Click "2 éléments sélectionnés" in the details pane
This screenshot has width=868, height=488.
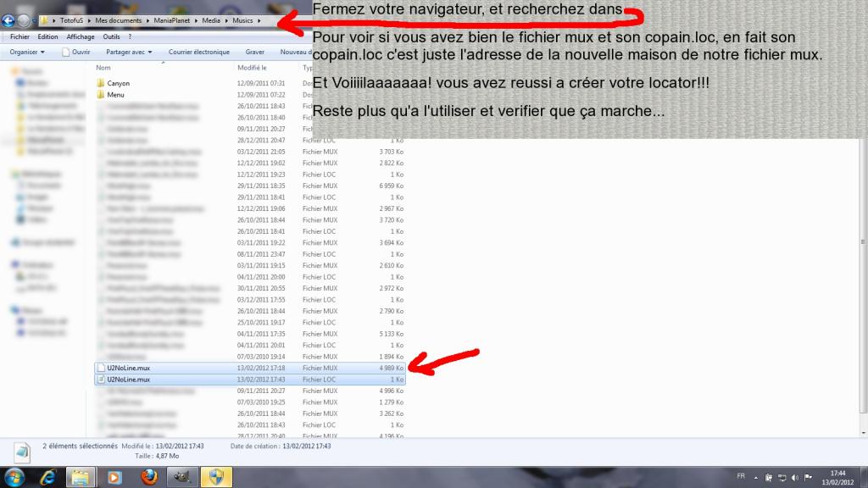click(x=81, y=446)
